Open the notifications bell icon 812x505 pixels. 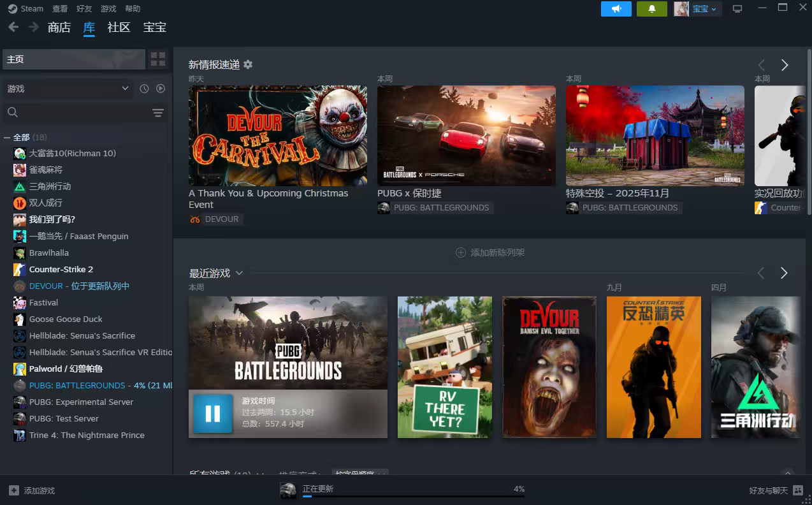click(651, 9)
